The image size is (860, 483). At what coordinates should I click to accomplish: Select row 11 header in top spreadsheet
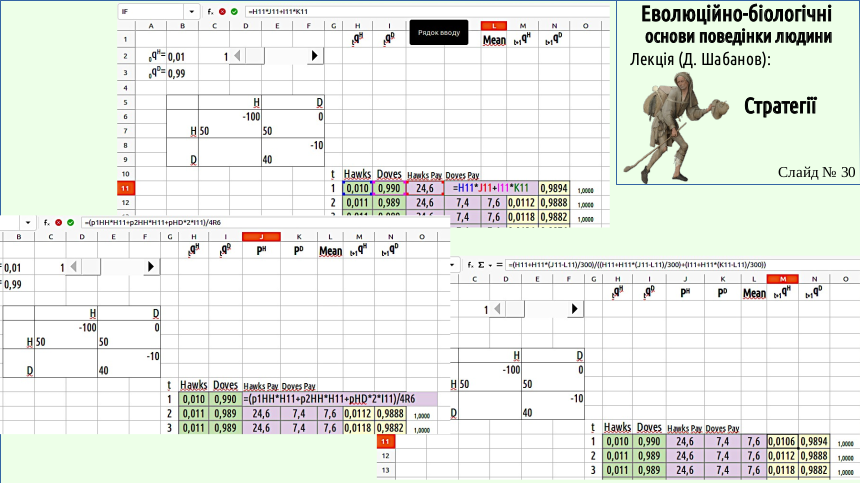click(125, 188)
